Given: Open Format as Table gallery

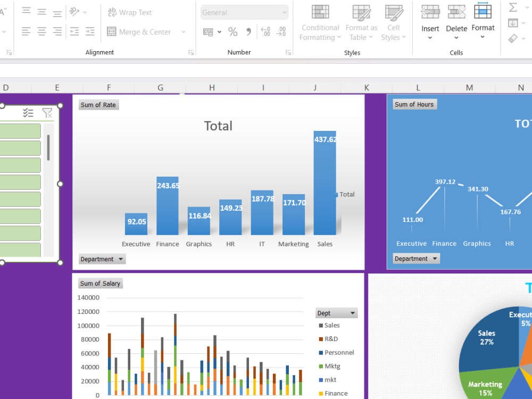Looking at the screenshot, I should 361,23.
